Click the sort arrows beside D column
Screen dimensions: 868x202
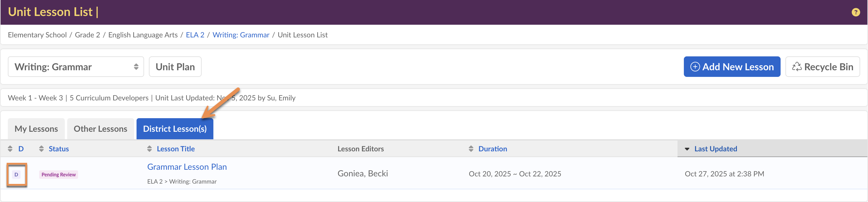pos(10,149)
